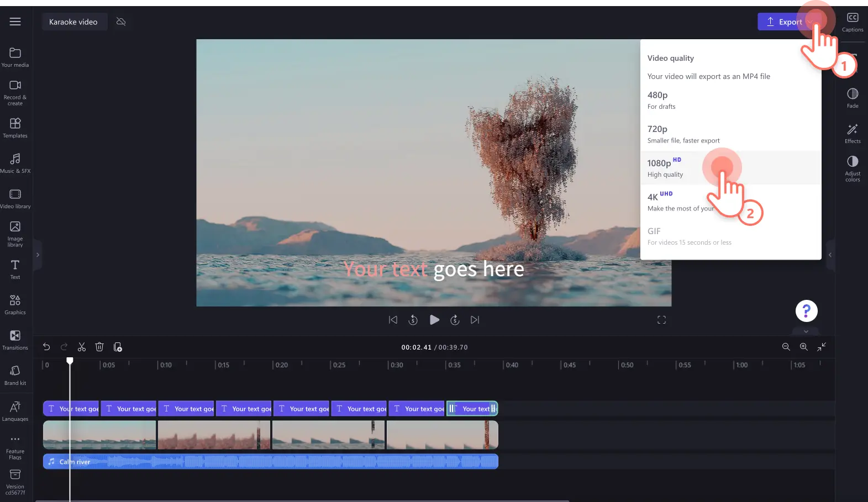Open the hamburger main menu
Viewport: 868px width, 502px height.
tap(15, 22)
